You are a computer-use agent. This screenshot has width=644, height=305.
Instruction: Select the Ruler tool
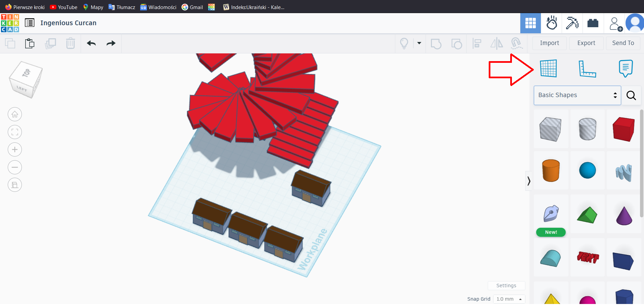(587, 69)
